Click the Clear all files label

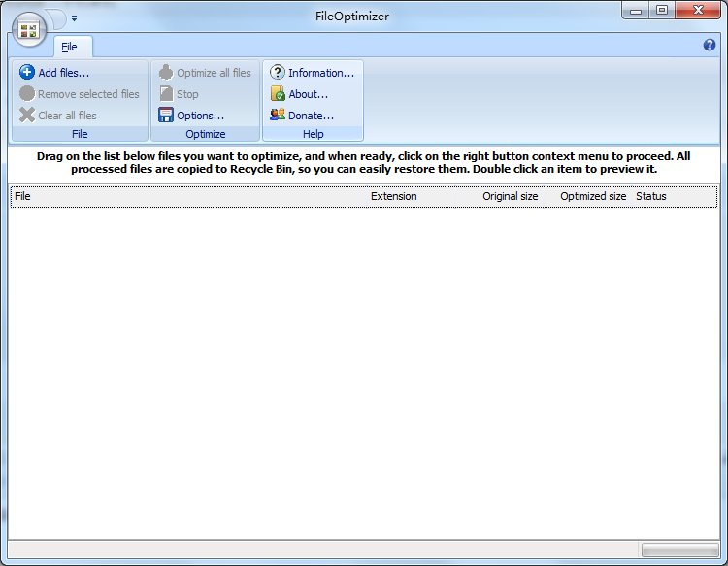[x=67, y=116]
